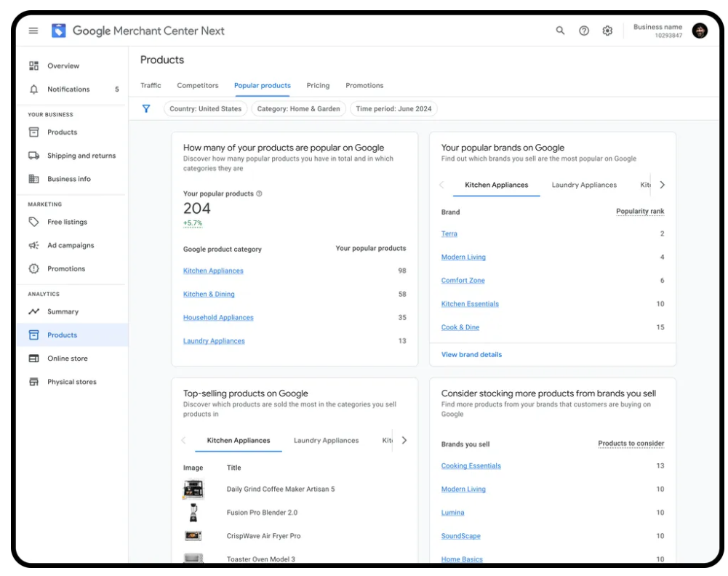Open the settings gear icon
The height and width of the screenshot is (576, 728).
coord(607,31)
